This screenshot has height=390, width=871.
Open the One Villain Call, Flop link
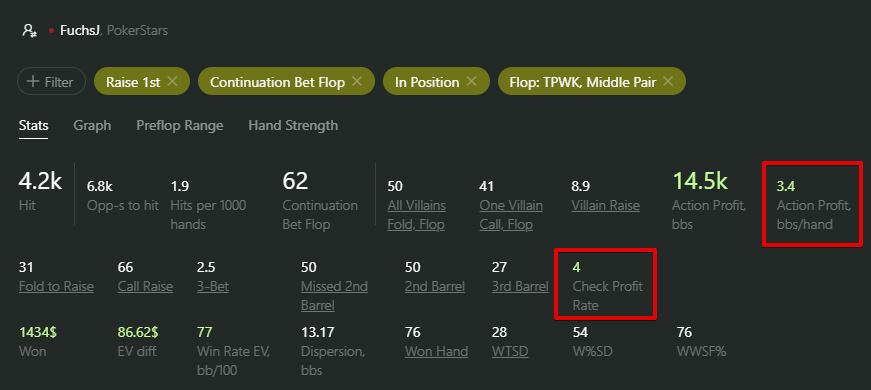(x=511, y=215)
